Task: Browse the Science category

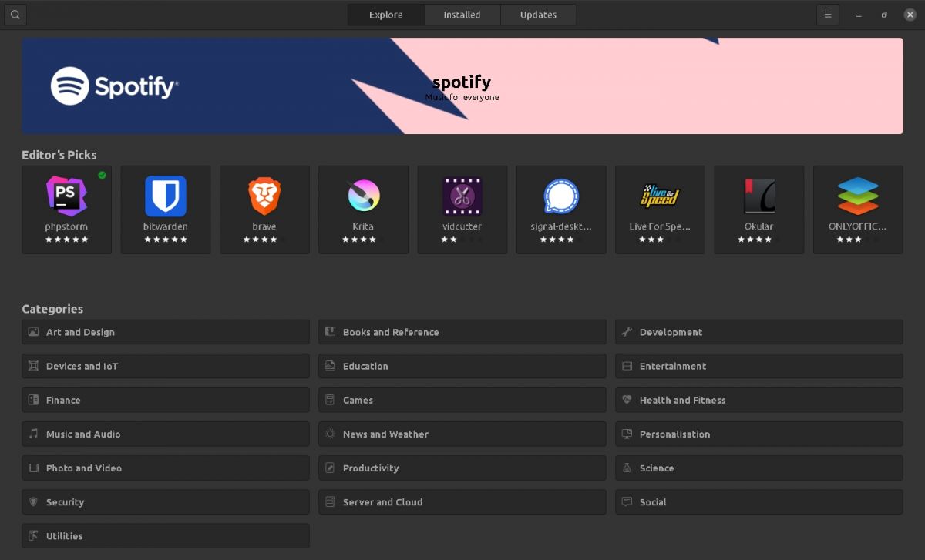Action: [759, 468]
